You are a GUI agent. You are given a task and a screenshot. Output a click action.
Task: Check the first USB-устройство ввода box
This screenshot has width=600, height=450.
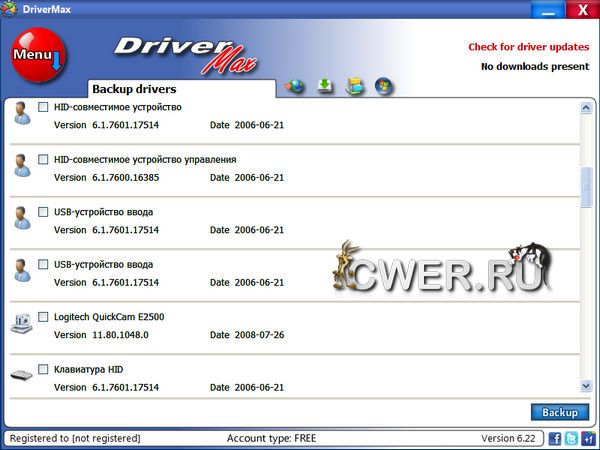[x=43, y=212]
